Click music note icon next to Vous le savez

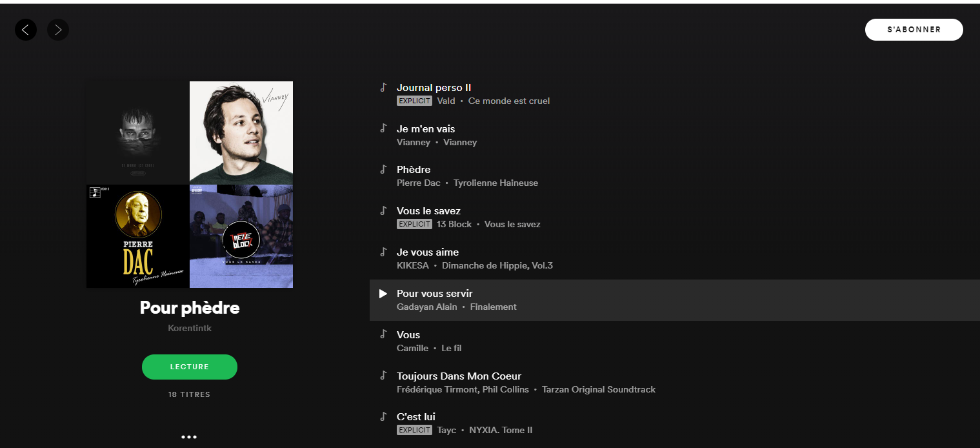[383, 210]
